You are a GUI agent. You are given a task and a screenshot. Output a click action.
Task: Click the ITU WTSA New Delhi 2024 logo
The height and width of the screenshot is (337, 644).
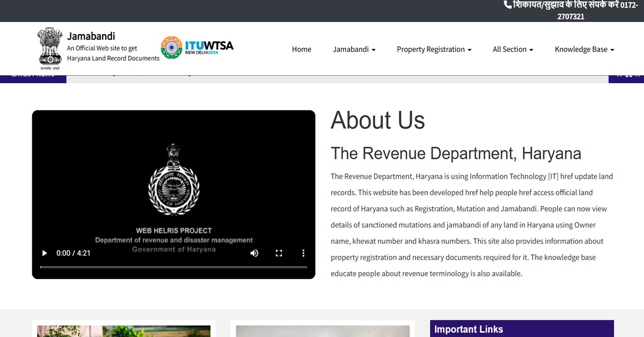coord(197,48)
